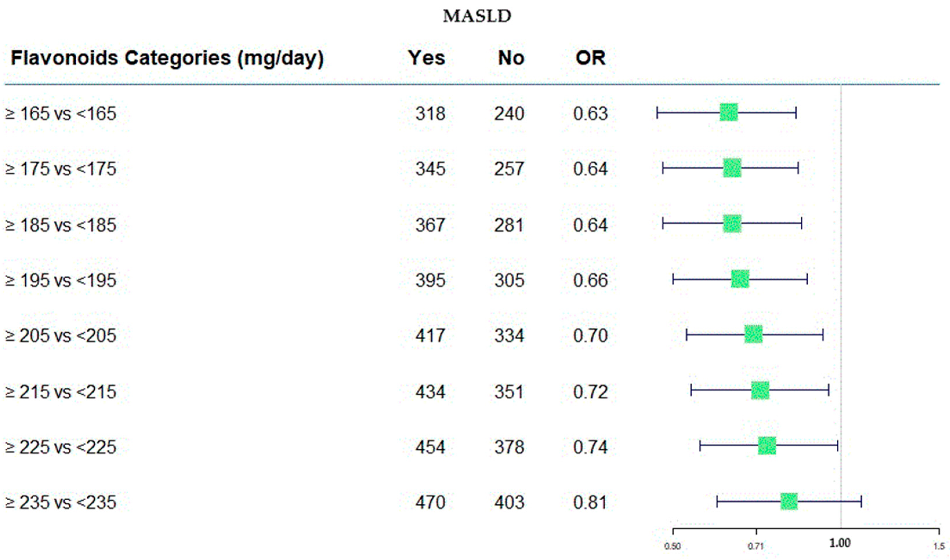This screenshot has height=560, width=950.
Task: Select the ≥ 195 vs <195 row label
Action: (60, 280)
